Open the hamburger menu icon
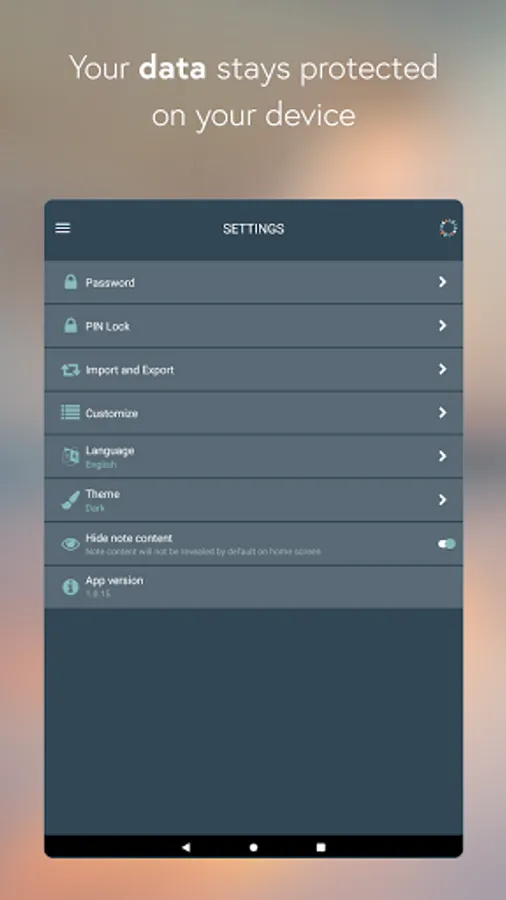Screen dimensions: 506x900 click(63, 228)
